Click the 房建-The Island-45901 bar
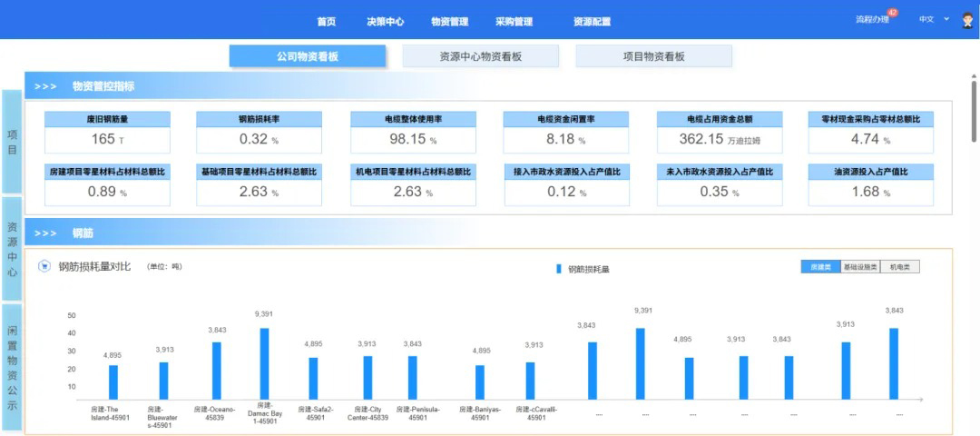 113,382
